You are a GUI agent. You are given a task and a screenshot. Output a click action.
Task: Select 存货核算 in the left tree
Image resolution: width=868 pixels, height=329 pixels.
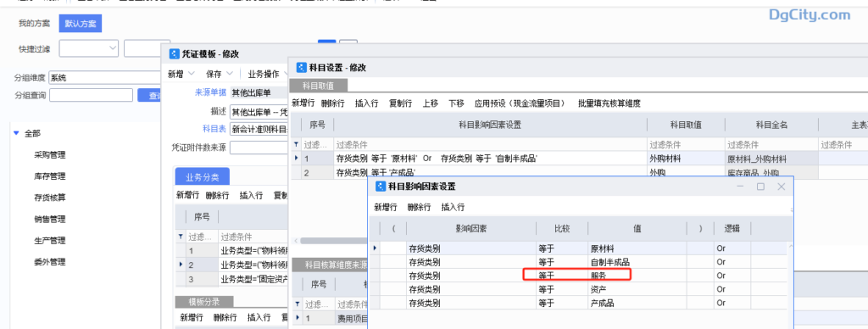pos(50,198)
